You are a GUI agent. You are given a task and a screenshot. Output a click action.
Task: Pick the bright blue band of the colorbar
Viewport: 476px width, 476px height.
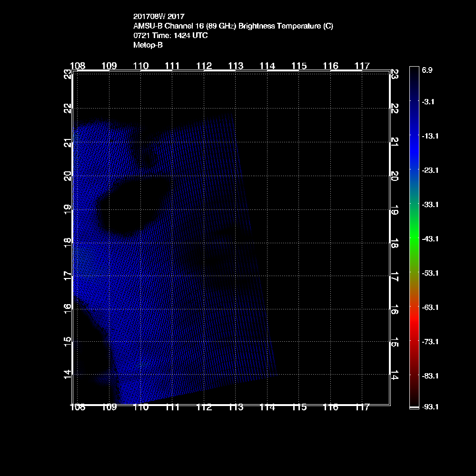coord(414,148)
